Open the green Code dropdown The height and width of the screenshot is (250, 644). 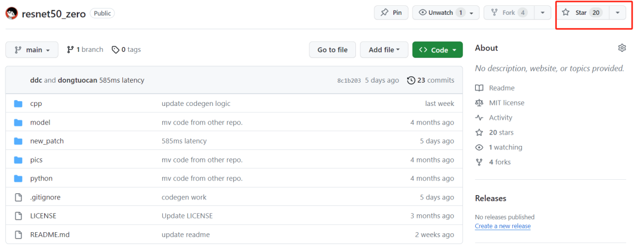tap(438, 49)
